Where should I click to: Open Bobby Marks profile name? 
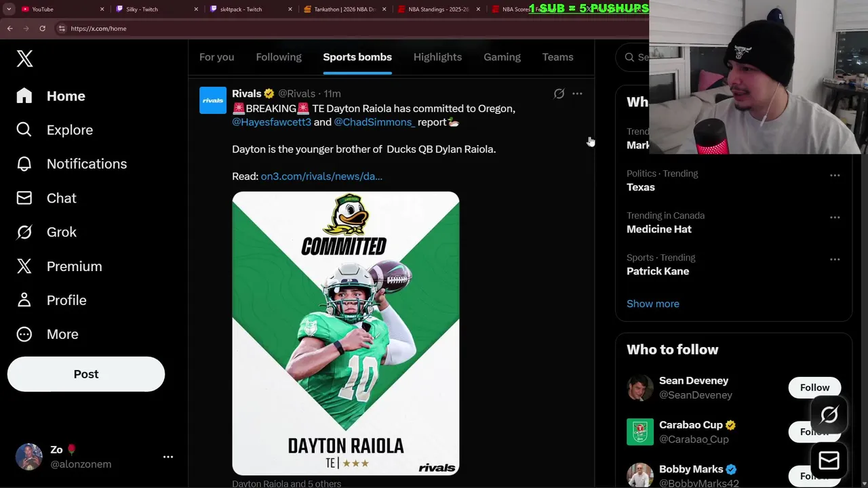pyautogui.click(x=691, y=469)
